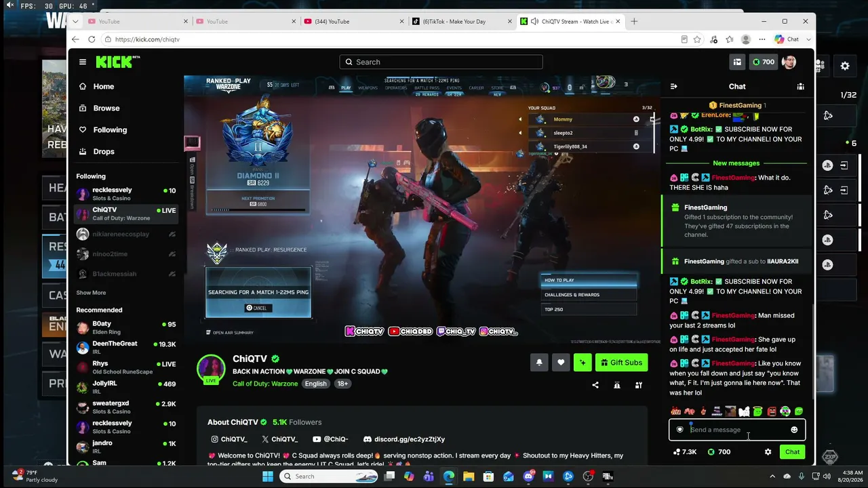Focus the Send a message field
The height and width of the screenshot is (488, 868).
(x=737, y=430)
